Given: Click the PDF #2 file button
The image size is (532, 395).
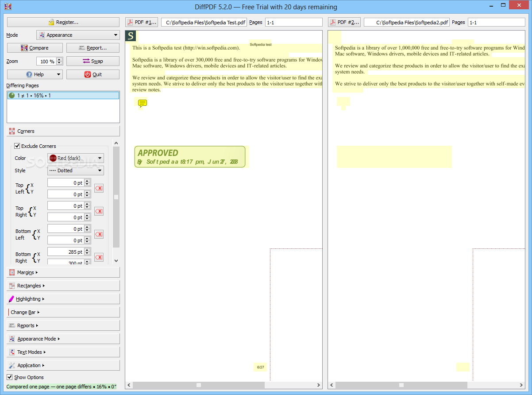Looking at the screenshot, I should [x=344, y=22].
